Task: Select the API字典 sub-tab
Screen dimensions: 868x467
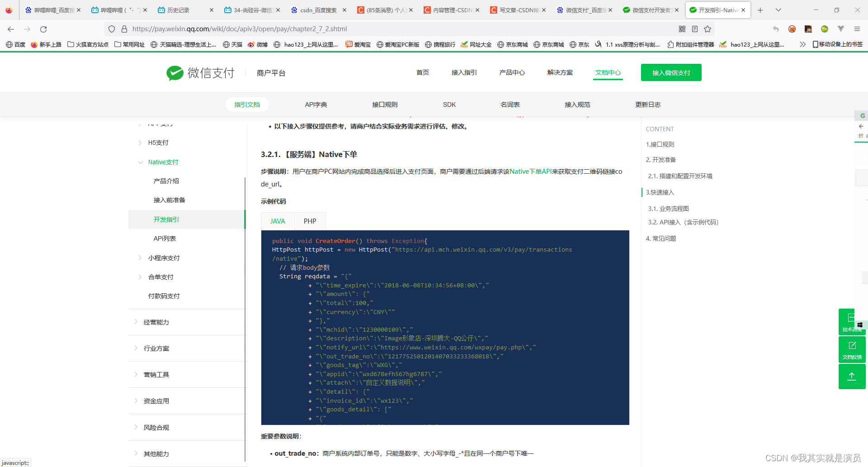Action: [316, 105]
